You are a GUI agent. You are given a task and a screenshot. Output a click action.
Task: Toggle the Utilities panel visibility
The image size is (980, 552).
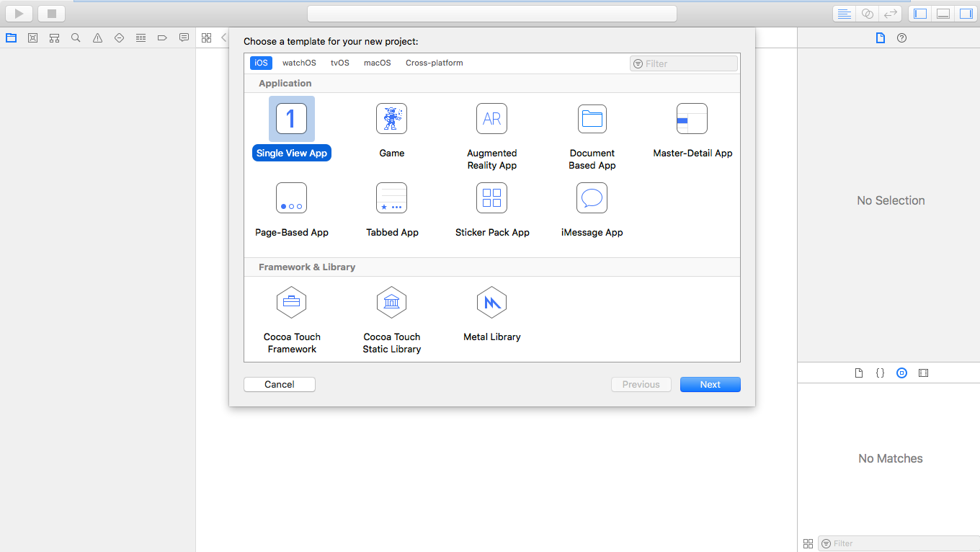[x=966, y=14]
